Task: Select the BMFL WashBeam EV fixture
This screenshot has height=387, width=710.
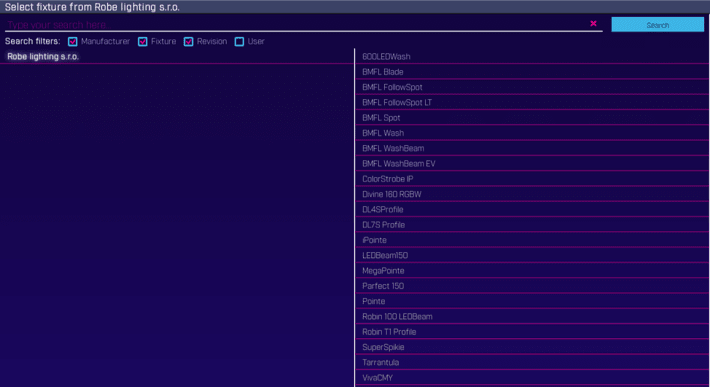Action: [532, 164]
